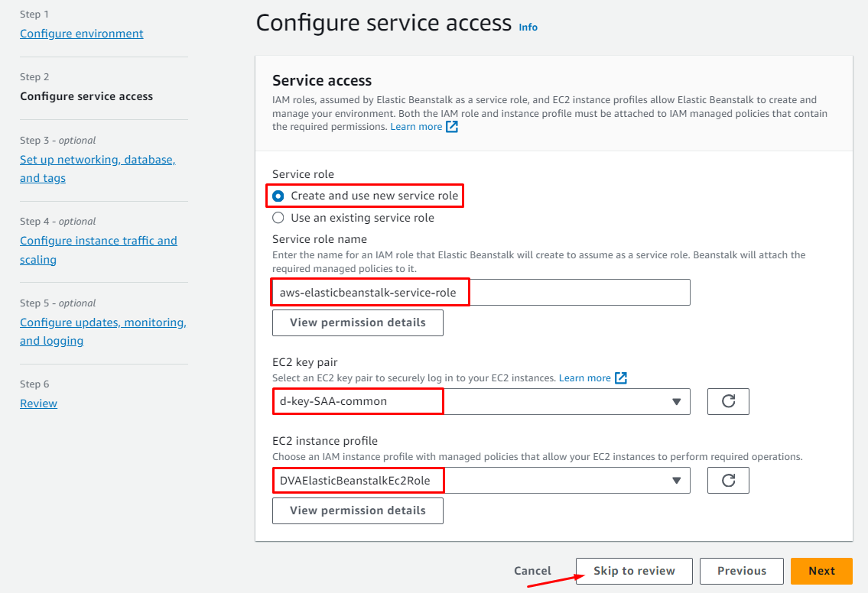Expand the EC2 instance profile dropdown

click(x=481, y=481)
